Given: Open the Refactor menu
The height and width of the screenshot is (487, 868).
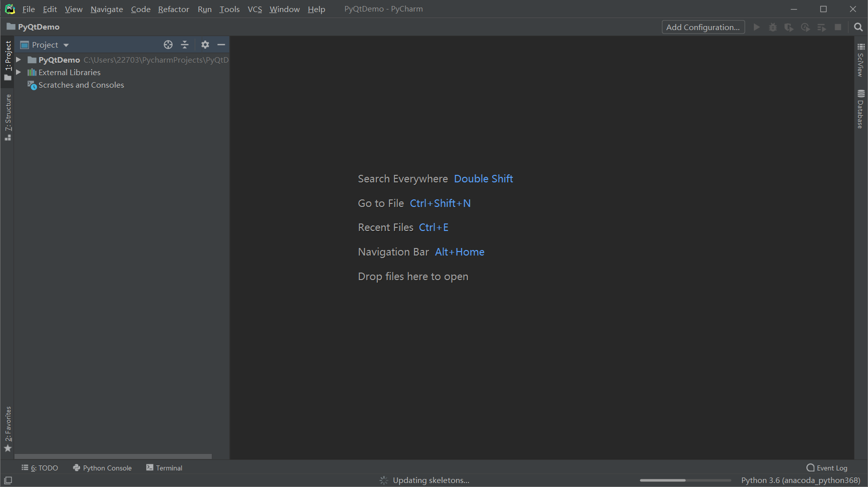Looking at the screenshot, I should point(173,9).
